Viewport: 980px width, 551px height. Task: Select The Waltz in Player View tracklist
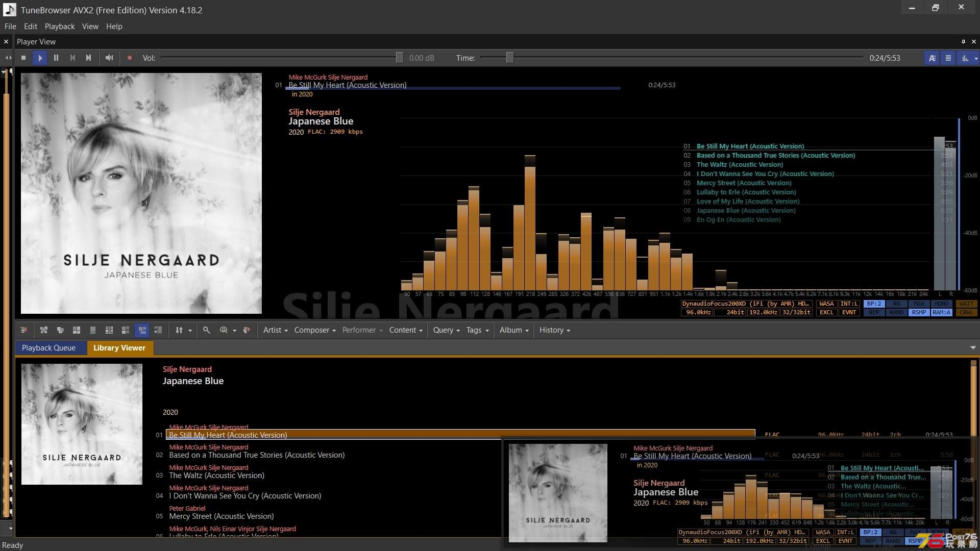pyautogui.click(x=740, y=165)
